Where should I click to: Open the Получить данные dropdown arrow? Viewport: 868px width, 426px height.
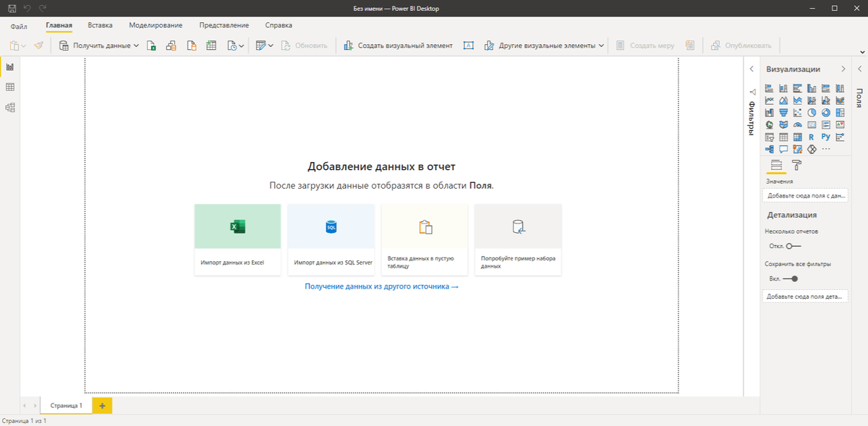pyautogui.click(x=136, y=46)
